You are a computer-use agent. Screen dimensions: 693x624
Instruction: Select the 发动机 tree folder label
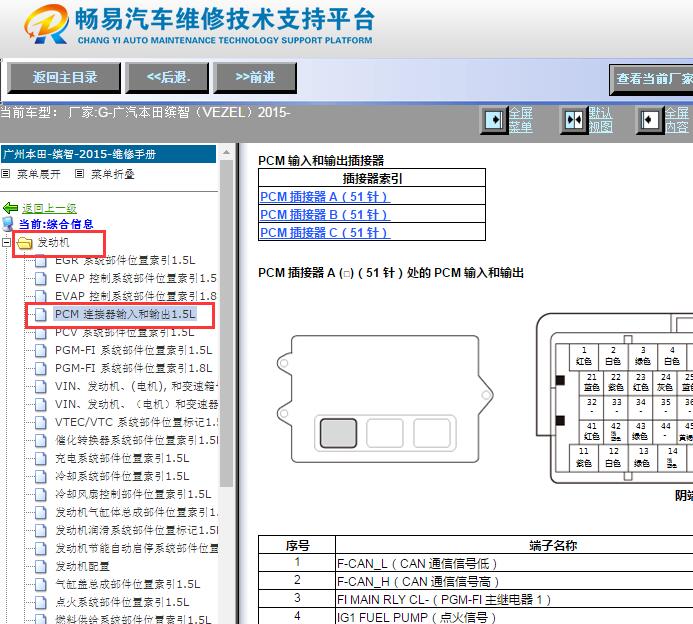coord(53,242)
